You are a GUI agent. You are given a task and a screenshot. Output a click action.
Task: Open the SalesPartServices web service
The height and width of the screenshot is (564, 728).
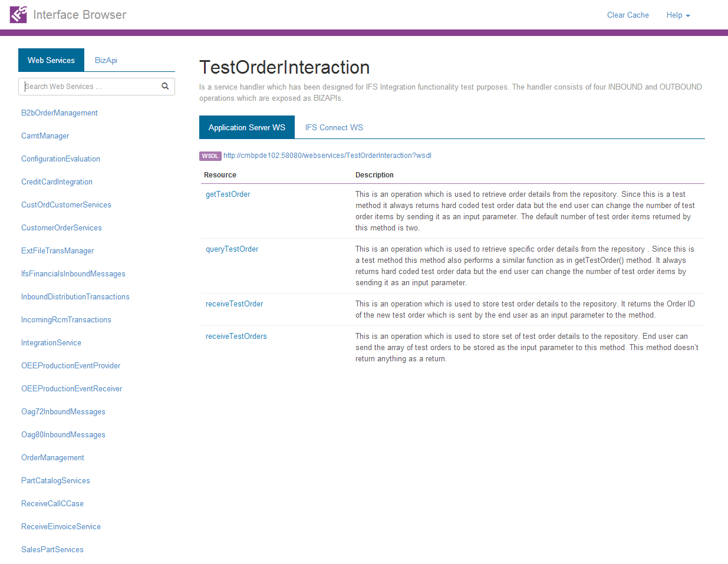tap(52, 549)
